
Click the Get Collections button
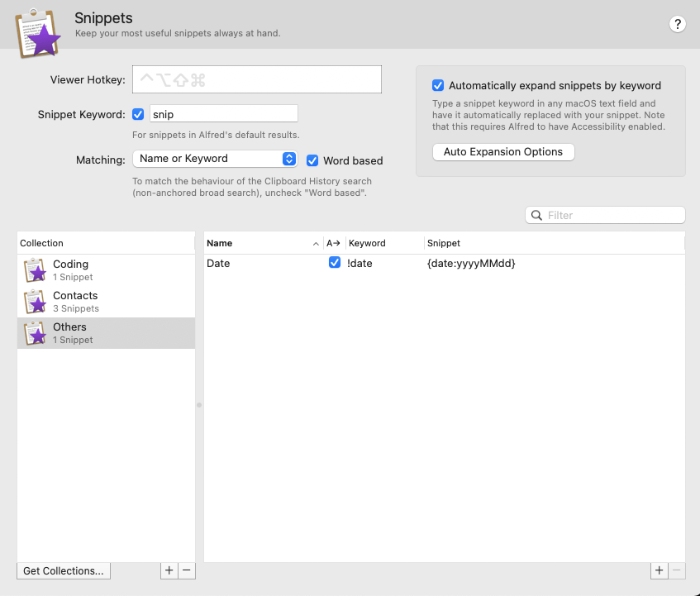coord(64,570)
